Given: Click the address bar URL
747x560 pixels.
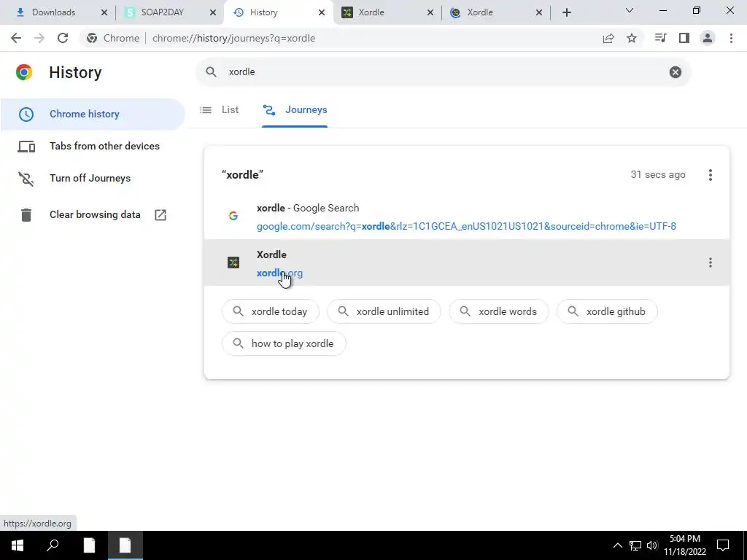Looking at the screenshot, I should tap(233, 38).
